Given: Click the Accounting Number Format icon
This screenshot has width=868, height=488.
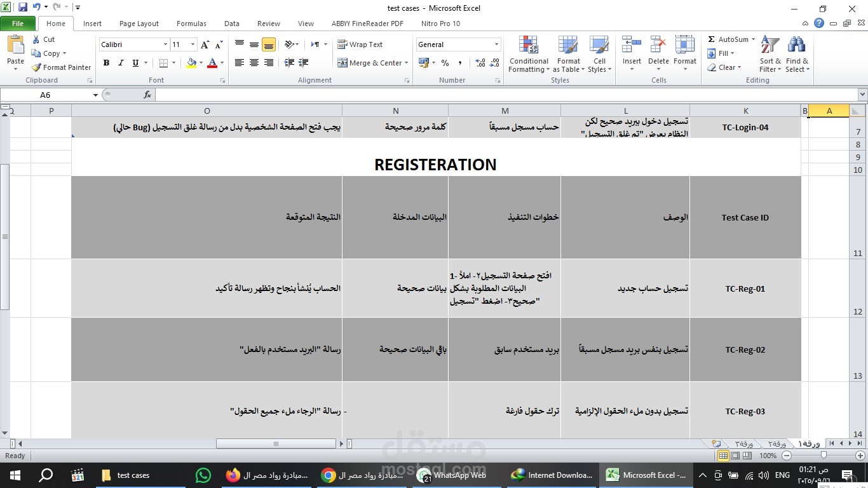Looking at the screenshot, I should [x=424, y=63].
